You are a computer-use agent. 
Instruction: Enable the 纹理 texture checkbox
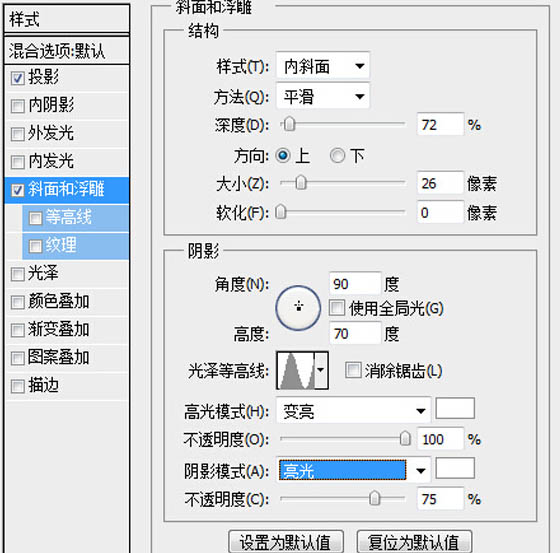[x=35, y=246]
